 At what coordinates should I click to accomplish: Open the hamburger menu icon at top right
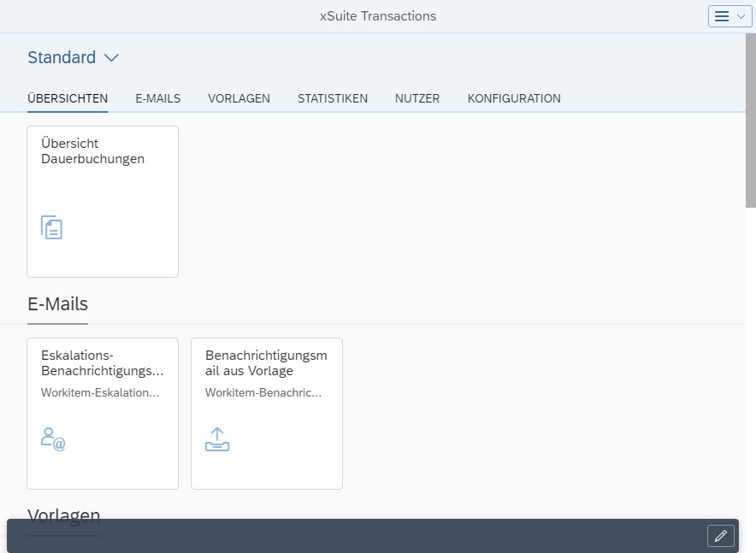click(x=723, y=15)
